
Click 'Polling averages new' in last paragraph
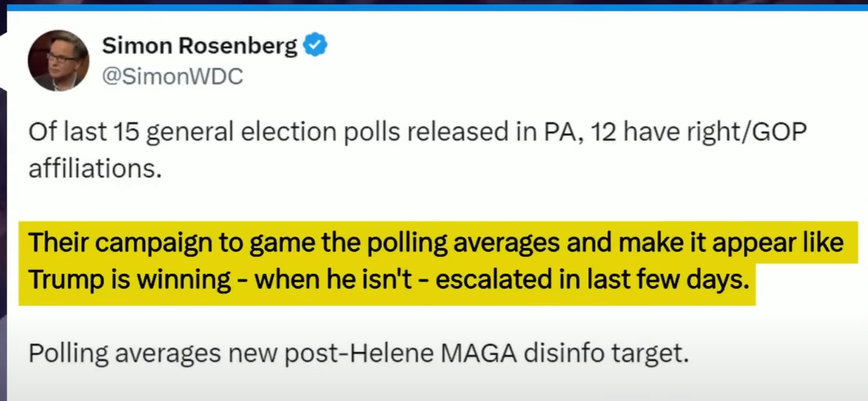(152, 354)
